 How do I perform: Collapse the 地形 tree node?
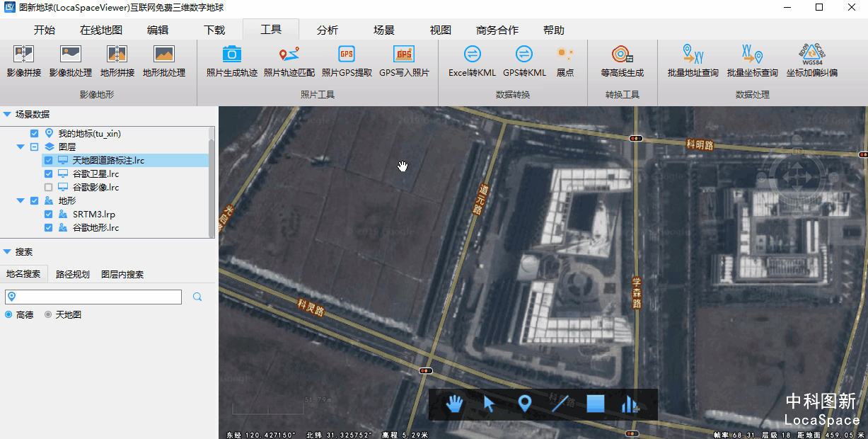[22, 200]
